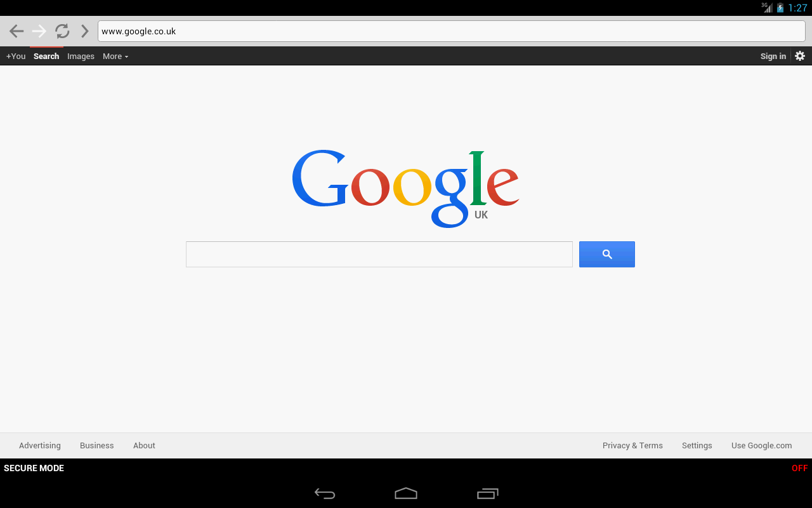Open Google options gear icon
Screen dimensions: 812x508
point(800,56)
